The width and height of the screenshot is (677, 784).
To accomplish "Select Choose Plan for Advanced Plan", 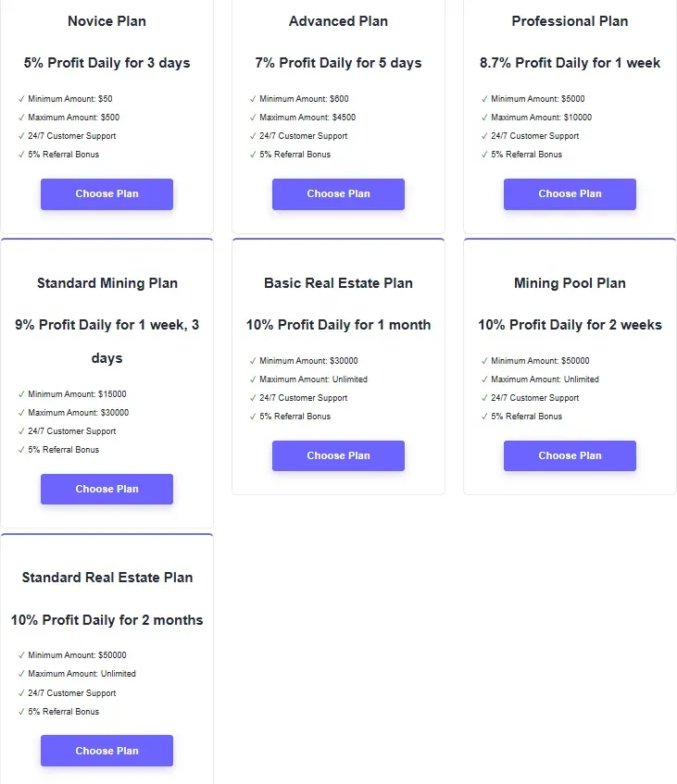I will pos(338,194).
